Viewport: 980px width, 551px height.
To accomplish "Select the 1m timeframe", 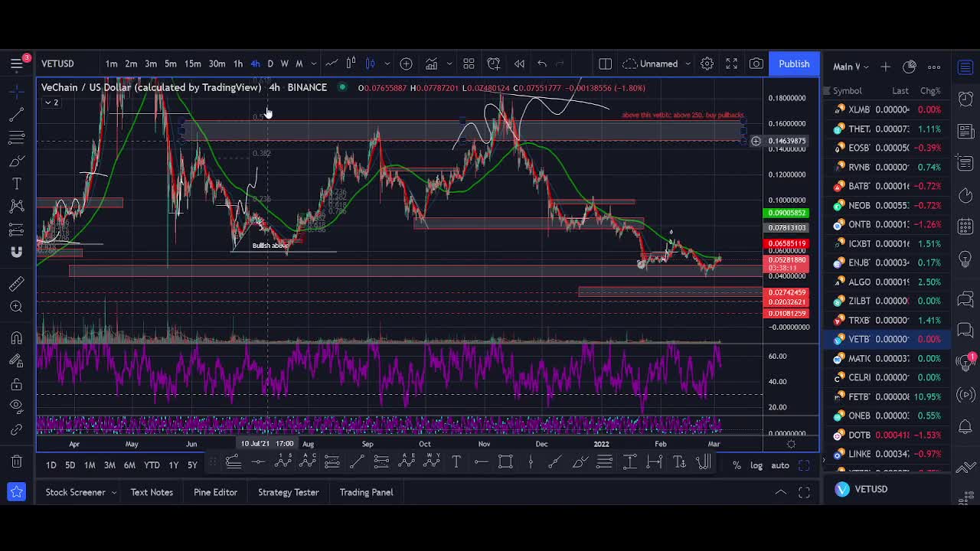I will click(111, 64).
